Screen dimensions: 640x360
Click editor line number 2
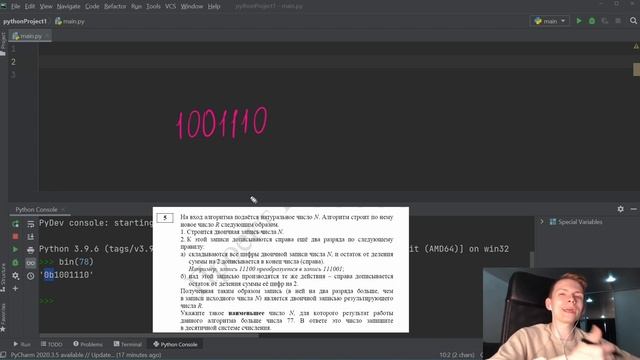13,62
